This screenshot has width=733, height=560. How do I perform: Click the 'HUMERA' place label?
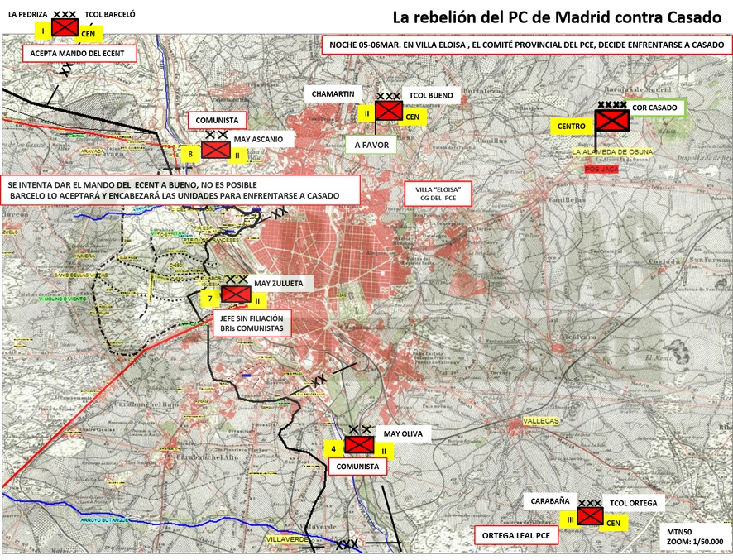pyautogui.click(x=84, y=256)
